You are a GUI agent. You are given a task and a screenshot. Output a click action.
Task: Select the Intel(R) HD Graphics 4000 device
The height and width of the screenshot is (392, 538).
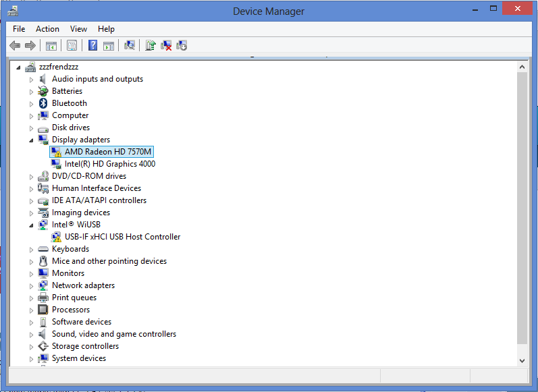[x=109, y=164]
